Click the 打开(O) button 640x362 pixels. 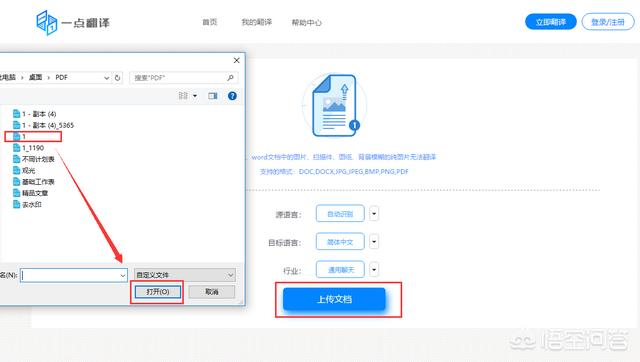[158, 292]
